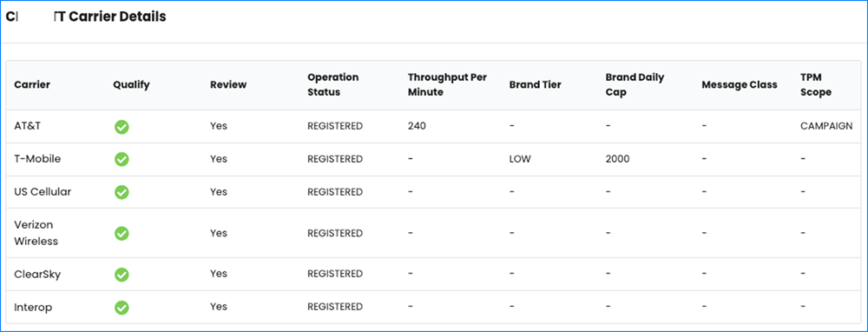The height and width of the screenshot is (332, 868).
Task: Click the T-Mobile green qualify checkmark icon
Action: 122,160
